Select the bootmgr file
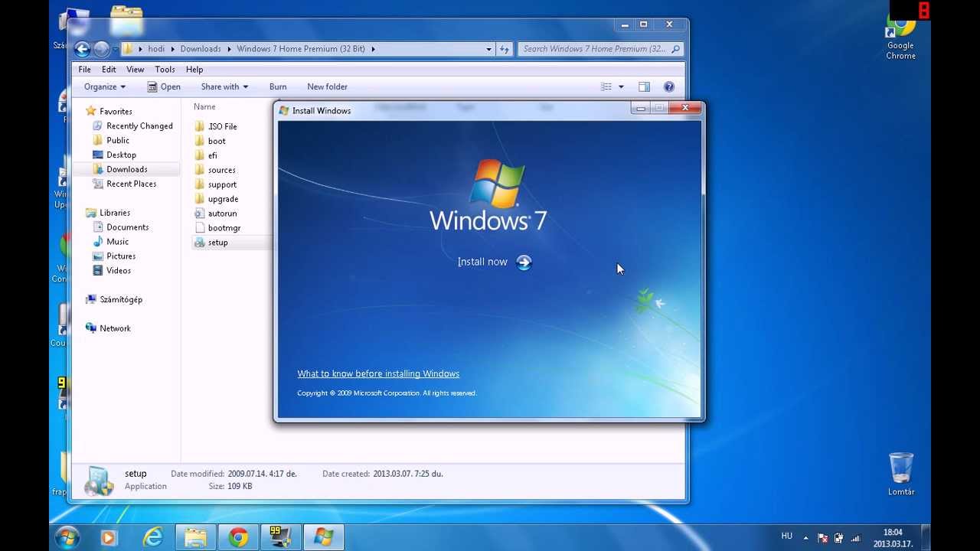The width and height of the screenshot is (980, 551). tap(224, 229)
